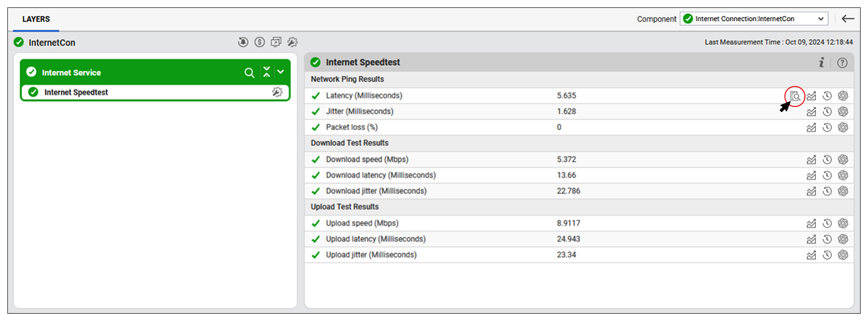Click the Download latency measure label
868x321 pixels.
coord(380,175)
